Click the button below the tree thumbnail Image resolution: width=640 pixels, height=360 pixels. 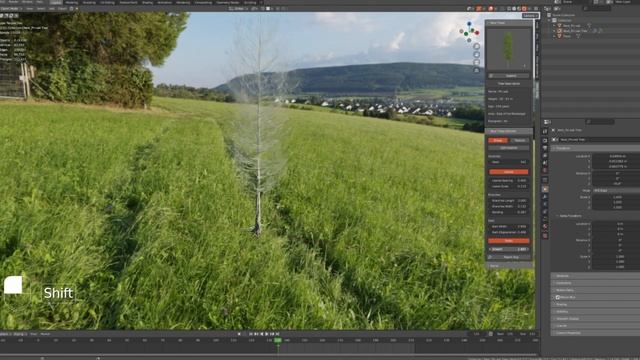click(509, 76)
